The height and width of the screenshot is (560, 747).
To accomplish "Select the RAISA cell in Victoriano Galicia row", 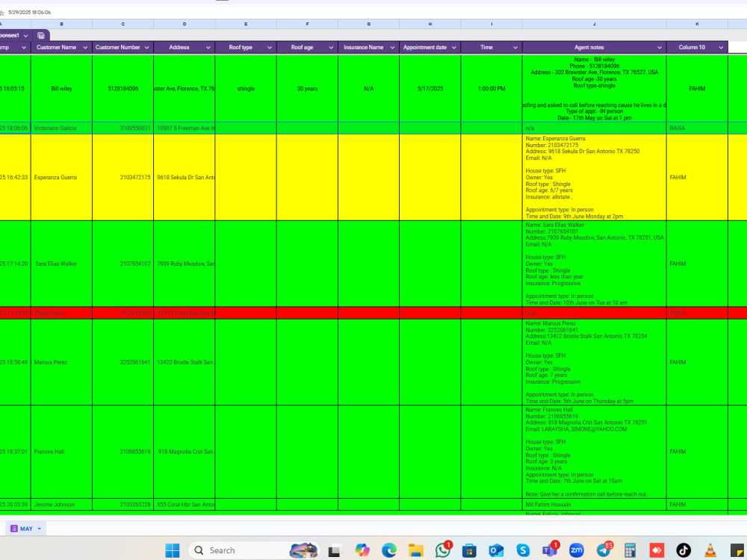I will [x=697, y=128].
